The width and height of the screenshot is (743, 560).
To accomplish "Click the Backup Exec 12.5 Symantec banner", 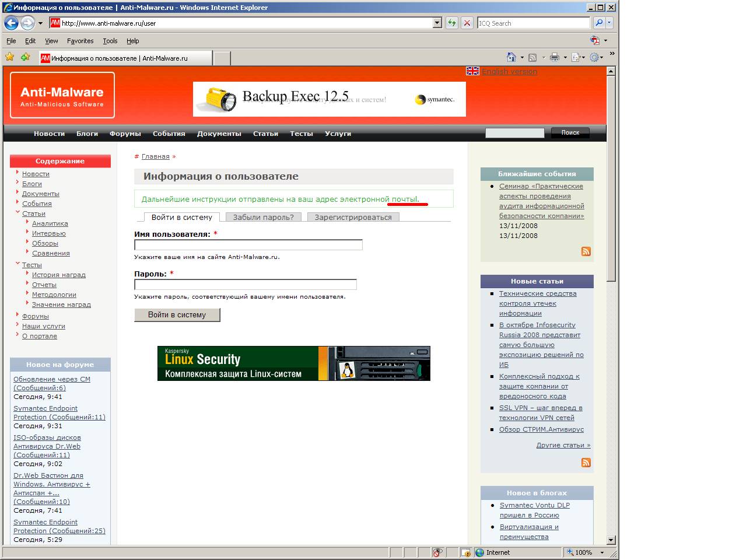I will (x=330, y=99).
